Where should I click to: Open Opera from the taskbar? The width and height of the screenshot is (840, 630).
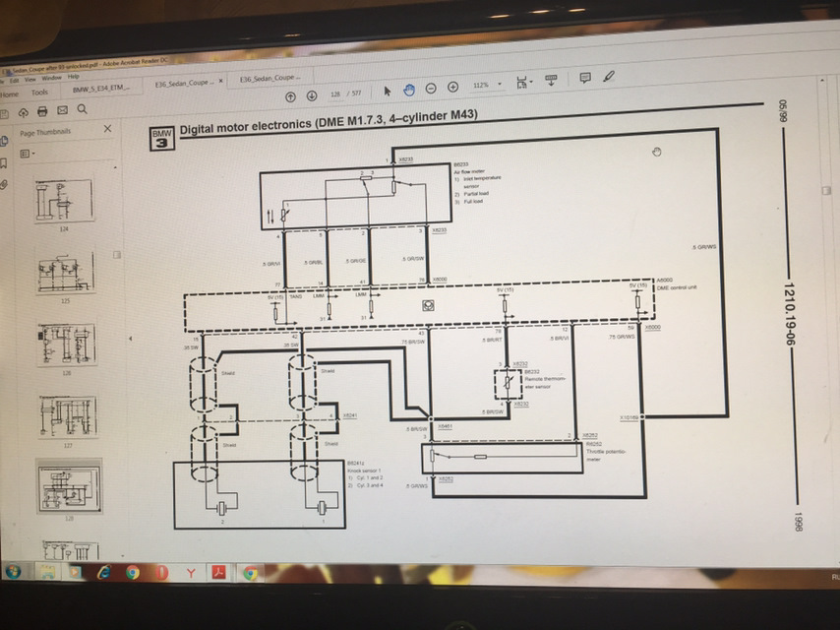click(161, 573)
